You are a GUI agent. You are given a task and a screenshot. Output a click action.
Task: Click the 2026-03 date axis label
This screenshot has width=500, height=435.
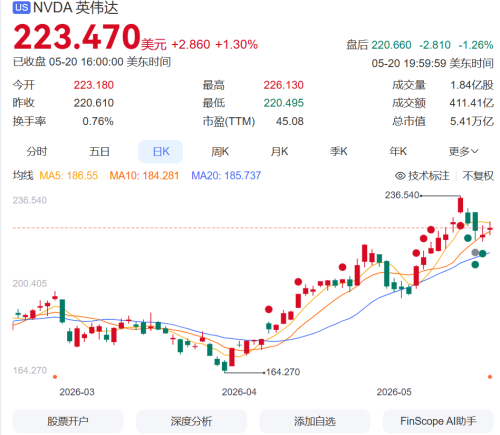pyautogui.click(x=77, y=392)
